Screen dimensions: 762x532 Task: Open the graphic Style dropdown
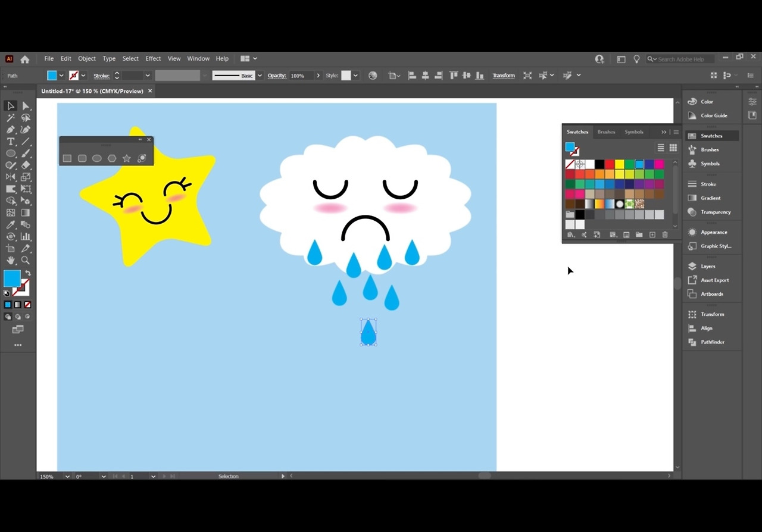coord(355,76)
